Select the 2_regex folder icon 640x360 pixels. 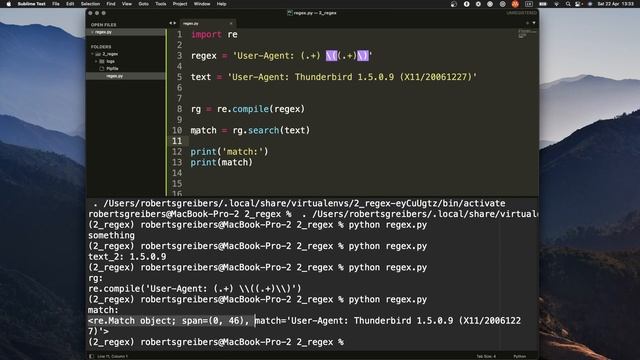pyautogui.click(x=98, y=54)
